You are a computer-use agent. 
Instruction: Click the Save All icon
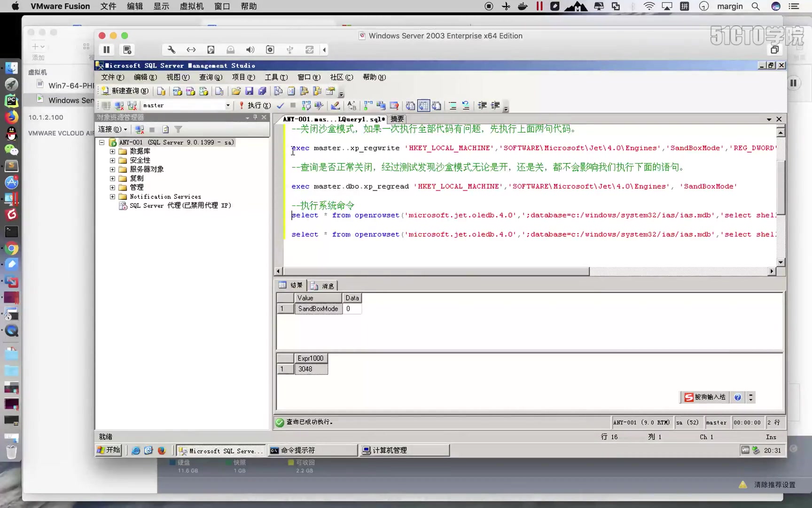point(262,91)
